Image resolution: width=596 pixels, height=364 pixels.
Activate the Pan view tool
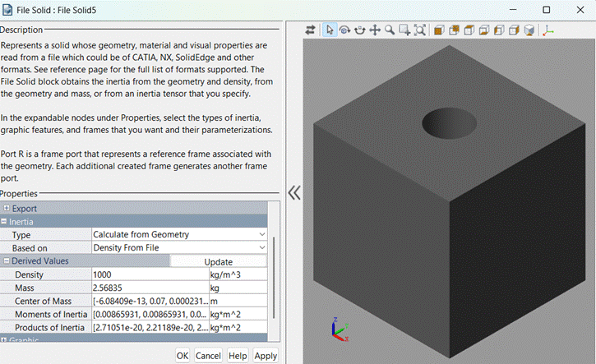click(375, 30)
